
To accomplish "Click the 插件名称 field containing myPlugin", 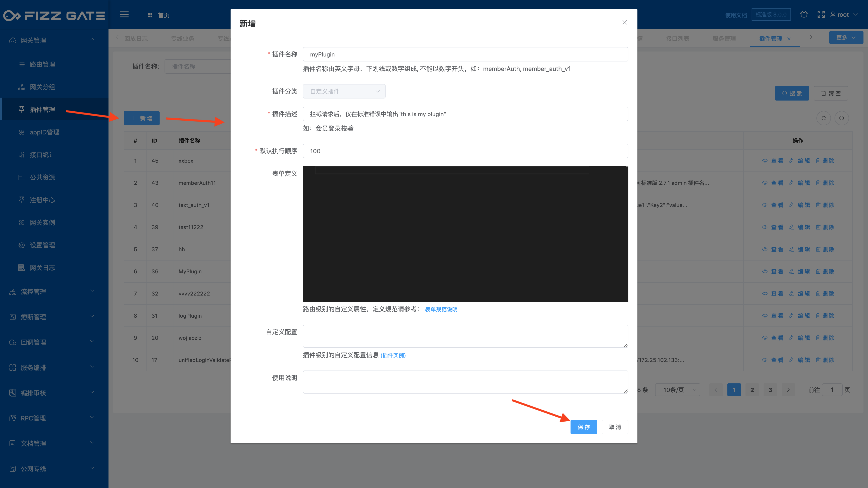I will 465,54.
